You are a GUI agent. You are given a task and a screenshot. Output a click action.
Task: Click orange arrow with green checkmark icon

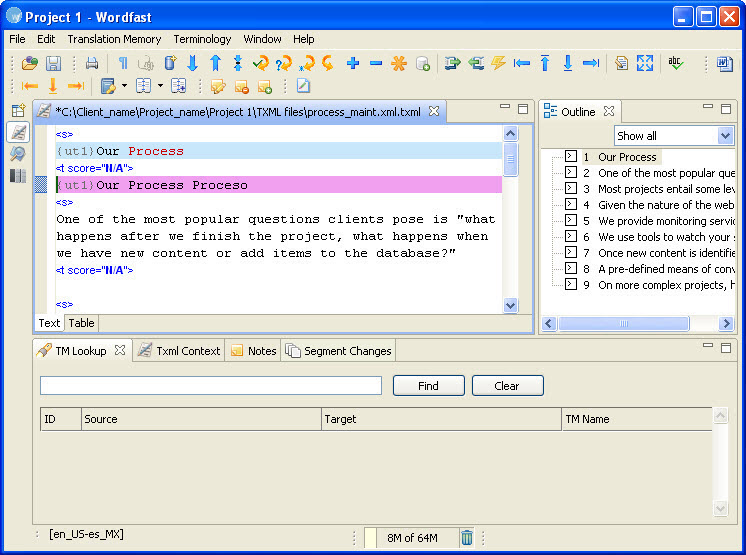(x=261, y=63)
